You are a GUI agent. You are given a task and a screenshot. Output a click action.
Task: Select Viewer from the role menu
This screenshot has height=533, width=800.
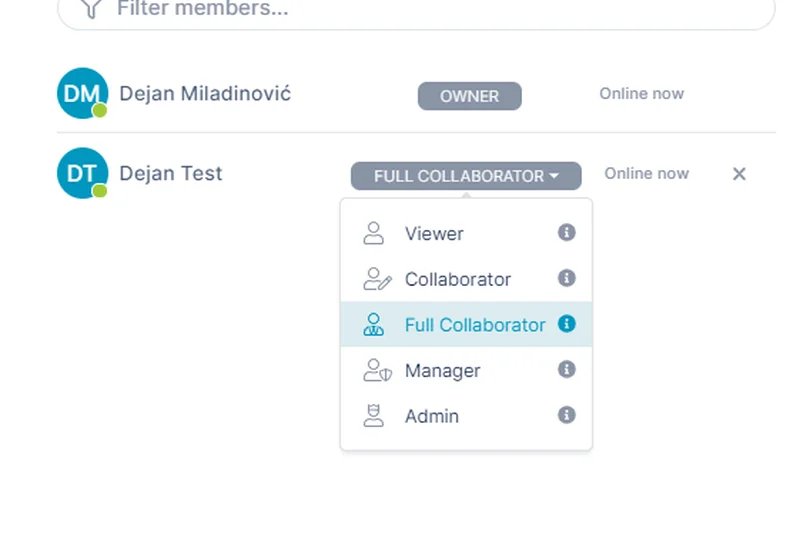tap(434, 234)
